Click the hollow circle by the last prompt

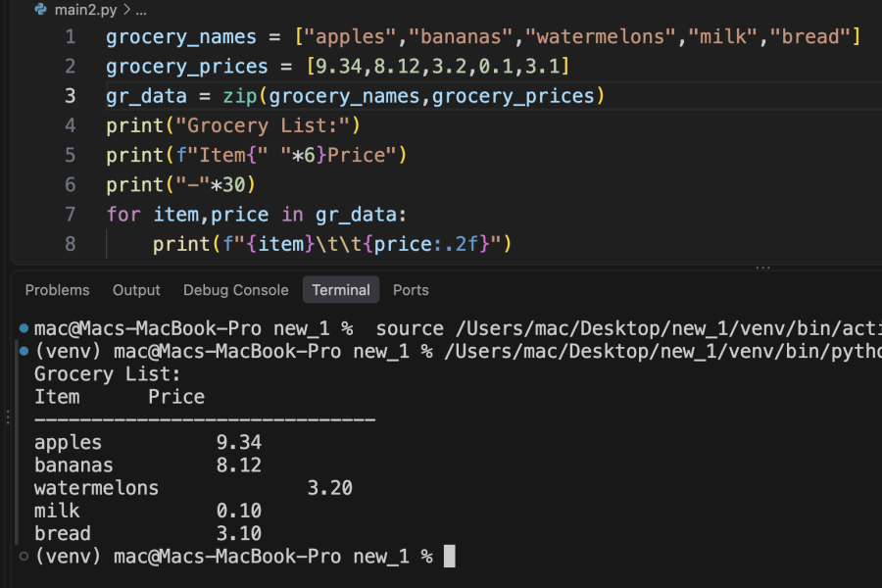[x=24, y=557]
